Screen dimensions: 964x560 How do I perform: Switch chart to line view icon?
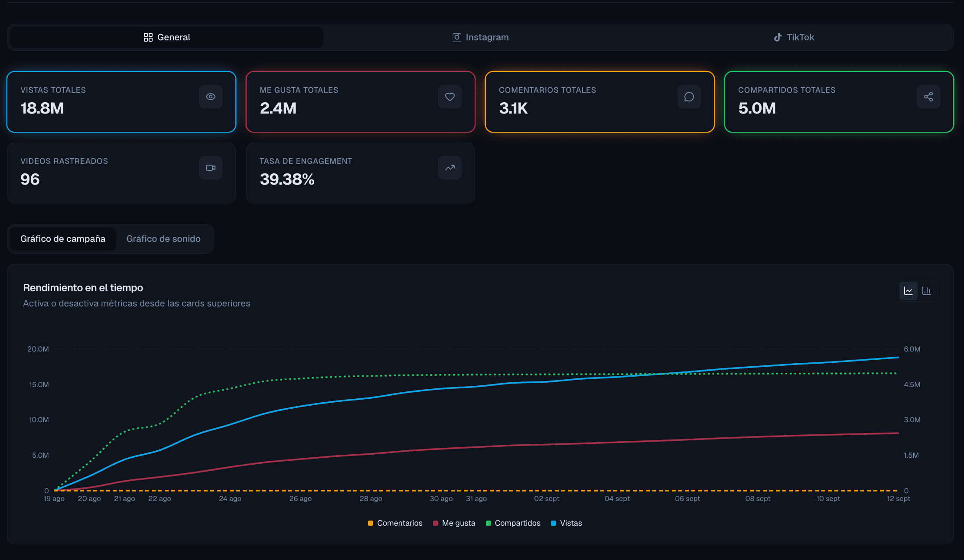pyautogui.click(x=909, y=291)
